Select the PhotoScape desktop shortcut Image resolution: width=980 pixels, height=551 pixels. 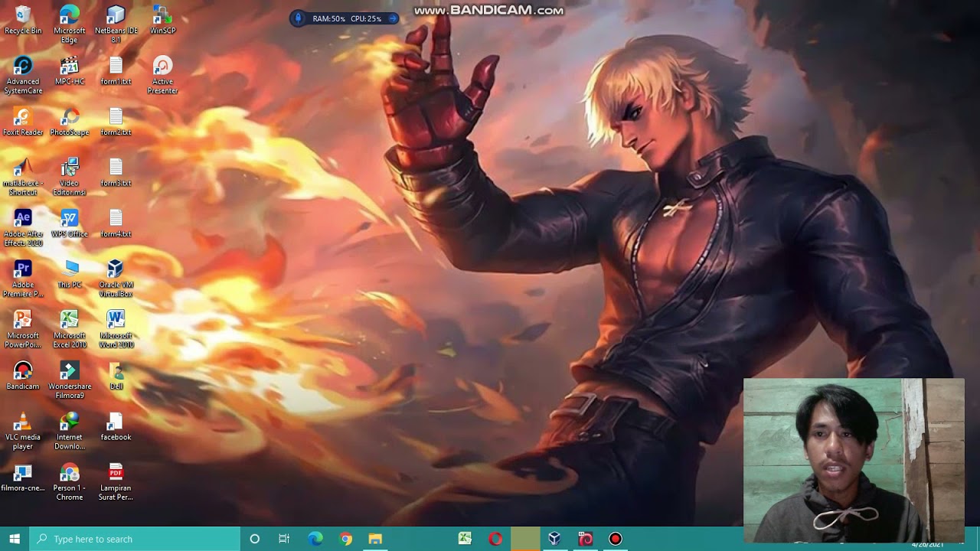coord(70,122)
